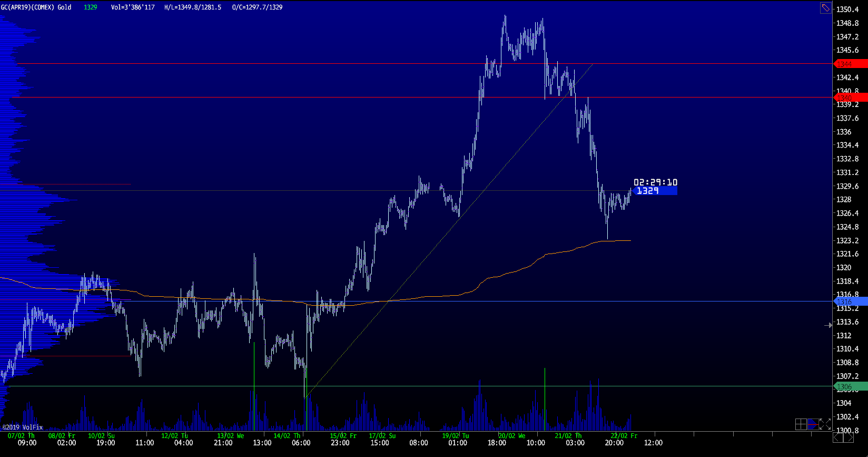Click the 02:29:10 countdown timer
The image size is (868, 457).
(655, 182)
